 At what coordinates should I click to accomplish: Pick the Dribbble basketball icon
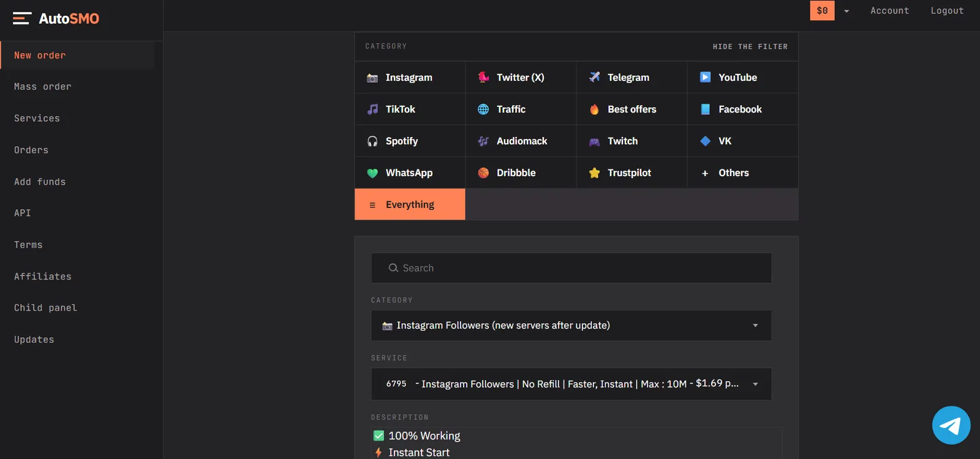click(x=483, y=173)
